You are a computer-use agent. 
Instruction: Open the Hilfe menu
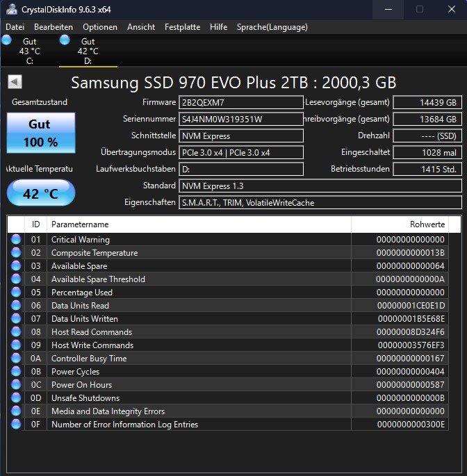coord(218,27)
